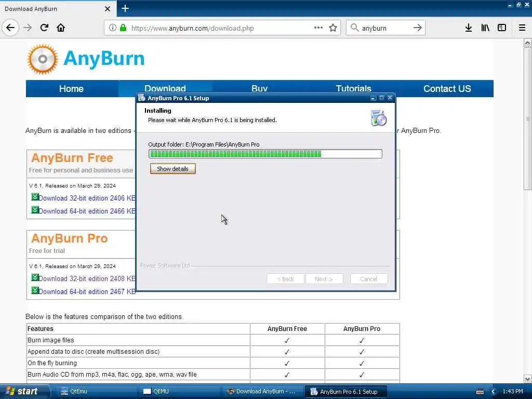The height and width of the screenshot is (399, 532).
Task: Open the Contact US navigation item
Action: coord(447,88)
